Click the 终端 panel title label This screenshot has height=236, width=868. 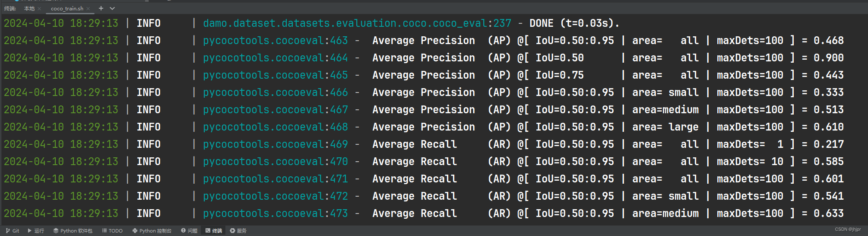10,9
